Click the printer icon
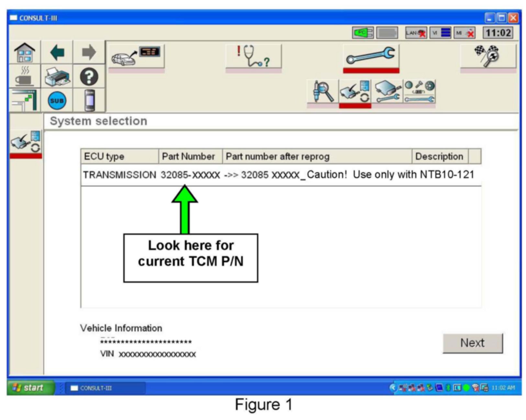The height and width of the screenshot is (420, 526). (x=57, y=76)
